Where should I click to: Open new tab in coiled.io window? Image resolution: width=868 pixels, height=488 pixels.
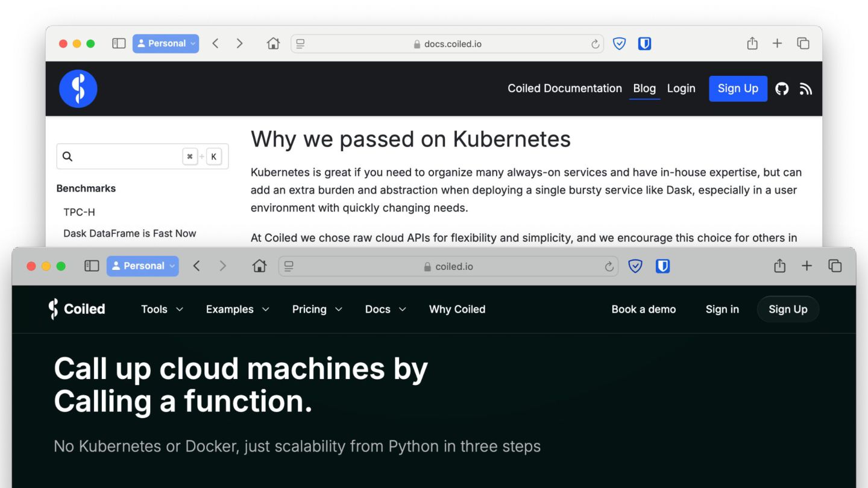(x=807, y=266)
